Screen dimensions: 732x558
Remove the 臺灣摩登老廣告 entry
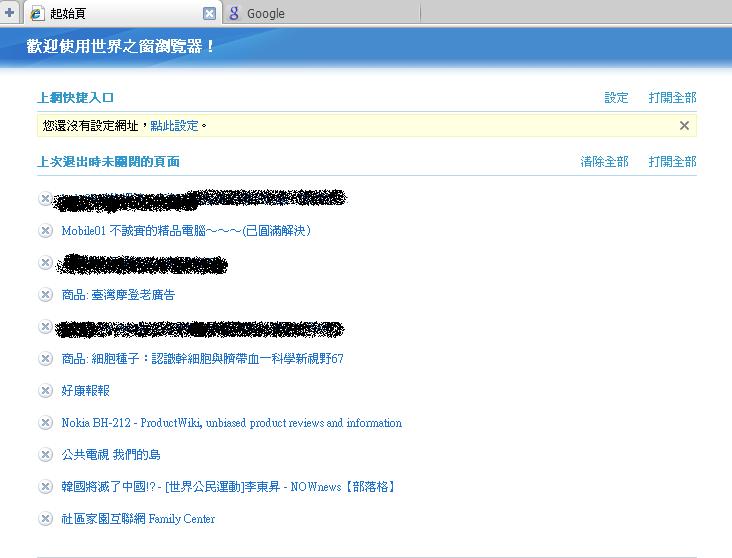click(45, 295)
